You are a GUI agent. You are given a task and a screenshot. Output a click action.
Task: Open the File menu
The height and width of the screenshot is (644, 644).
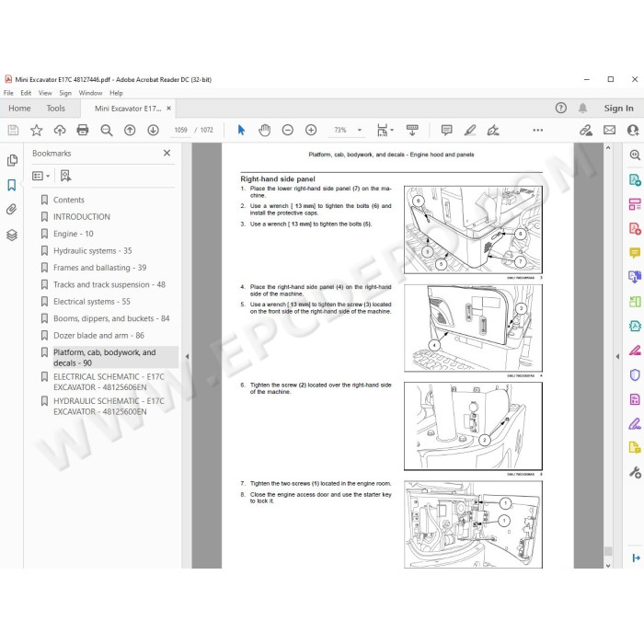pos(8,93)
